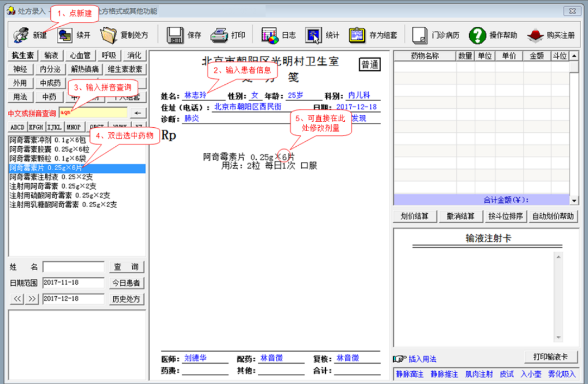Click the 静脉滴注 usage link
Screen dimensions: 588x384
(x=410, y=375)
